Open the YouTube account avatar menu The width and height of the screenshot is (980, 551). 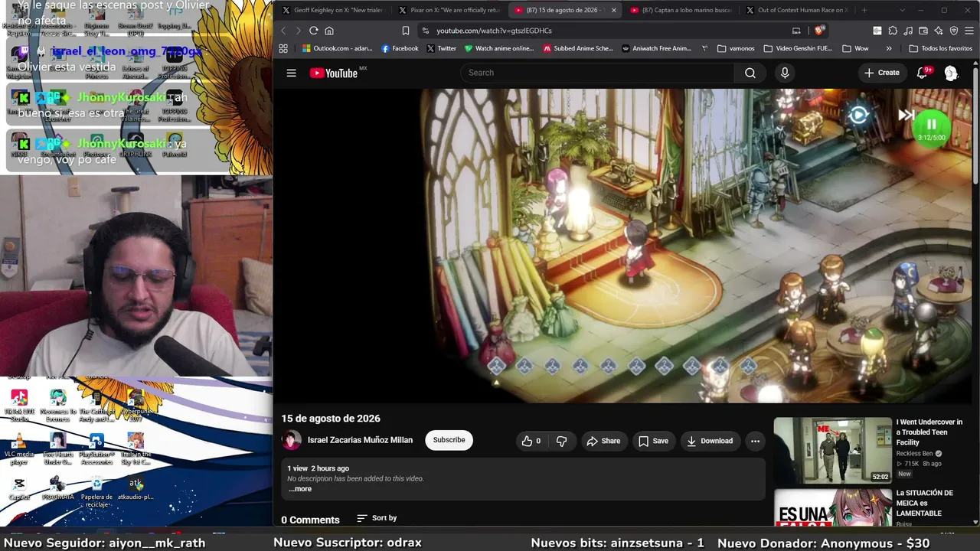point(951,73)
